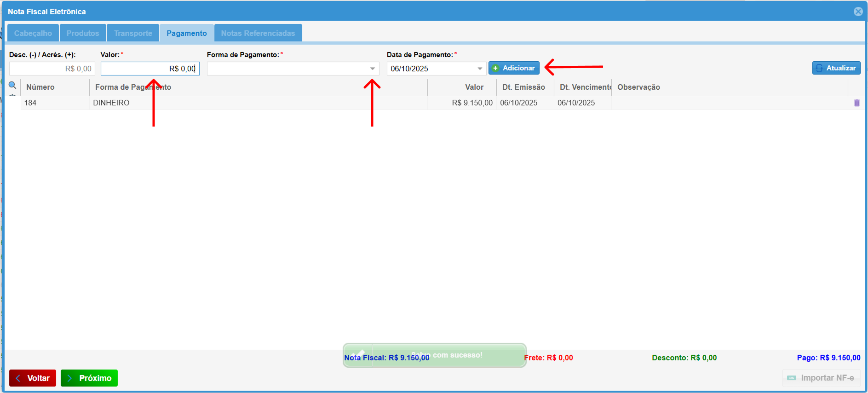Click the Adicionar payment button
Image resolution: width=868 pixels, height=393 pixels.
pos(514,68)
